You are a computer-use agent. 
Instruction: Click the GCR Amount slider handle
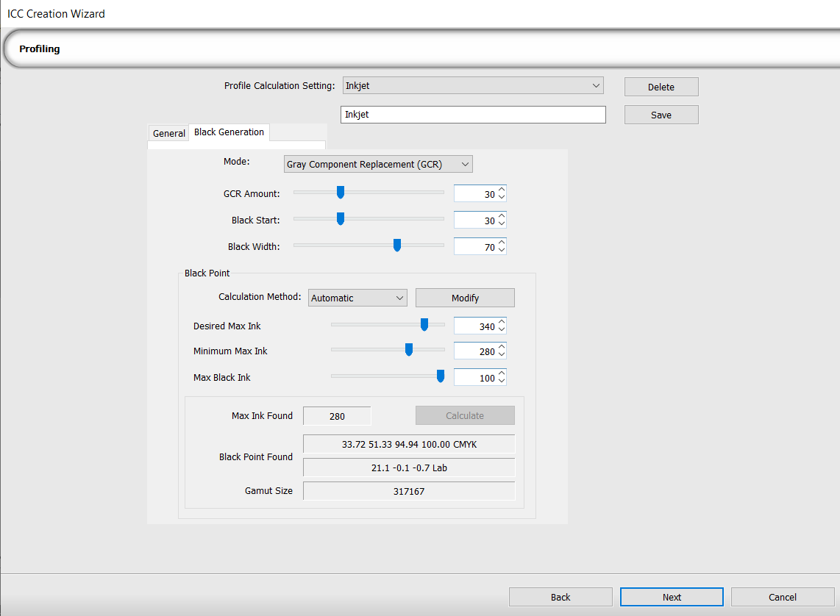(341, 193)
